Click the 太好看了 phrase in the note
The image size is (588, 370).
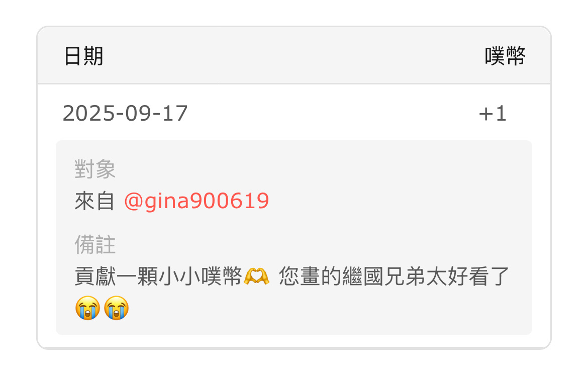467,276
